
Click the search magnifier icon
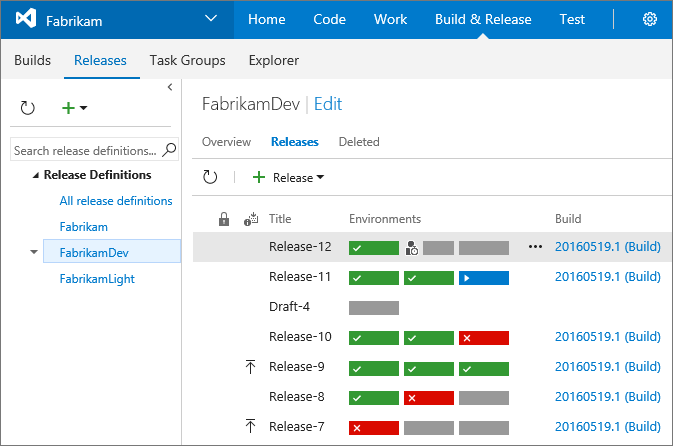click(169, 150)
